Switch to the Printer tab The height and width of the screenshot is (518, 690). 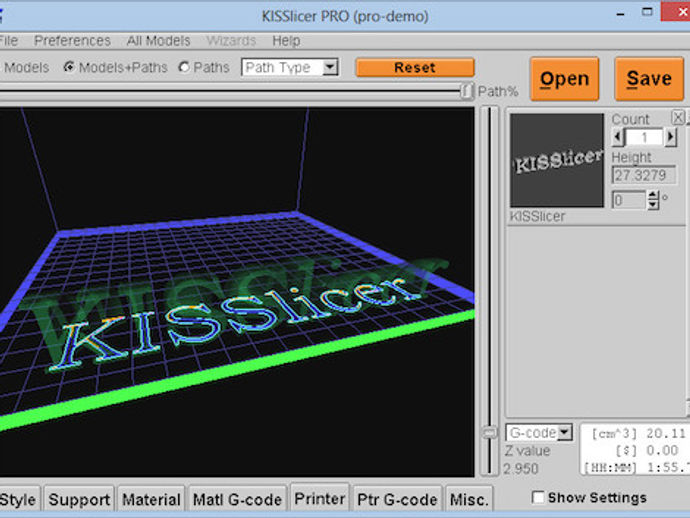320,498
